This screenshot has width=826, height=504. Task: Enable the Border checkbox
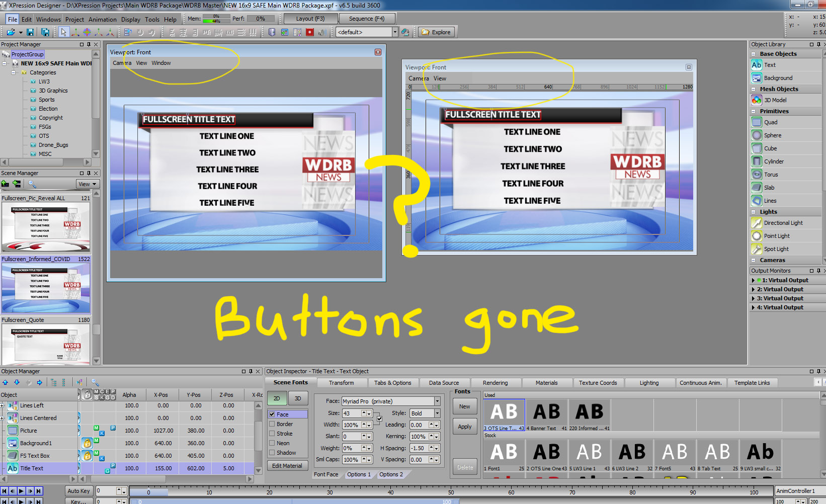pyautogui.click(x=272, y=424)
